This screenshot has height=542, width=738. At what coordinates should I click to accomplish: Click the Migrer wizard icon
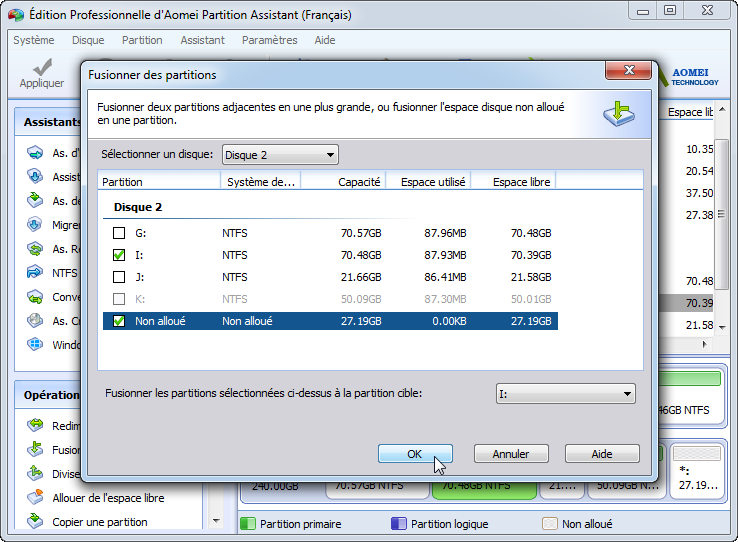point(35,224)
